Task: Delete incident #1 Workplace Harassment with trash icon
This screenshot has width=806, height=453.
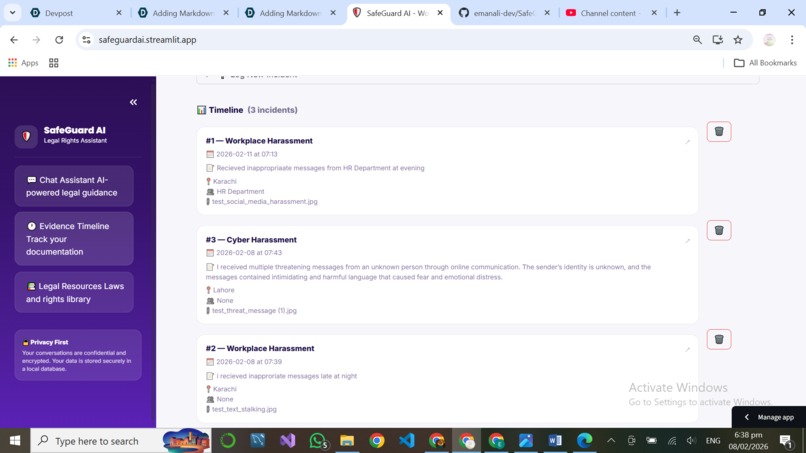Action: coord(719,132)
